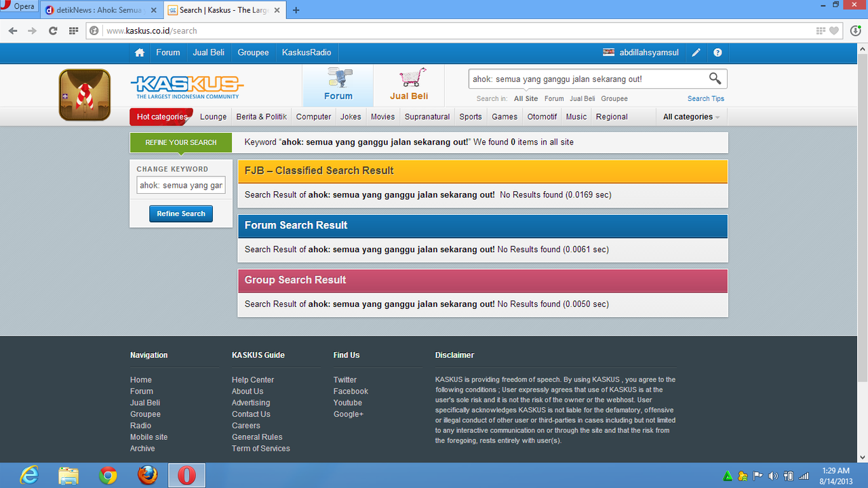The width and height of the screenshot is (868, 488).
Task: Launch Google Chrome from the taskbar
Action: (108, 476)
